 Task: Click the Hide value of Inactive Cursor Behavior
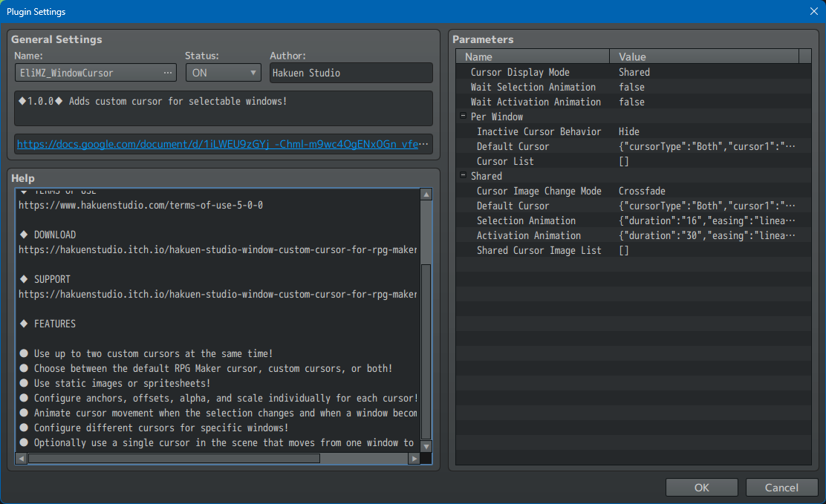pos(629,131)
